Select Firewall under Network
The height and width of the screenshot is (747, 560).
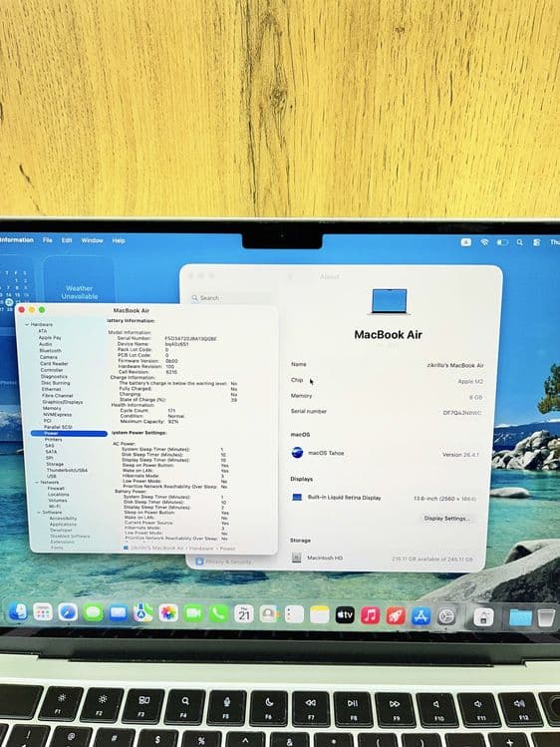[x=56, y=489]
